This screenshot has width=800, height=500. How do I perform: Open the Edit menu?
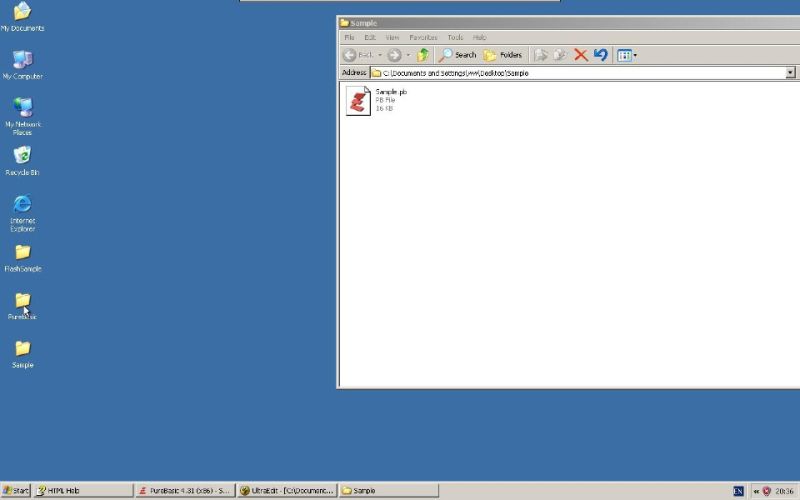pyautogui.click(x=370, y=38)
